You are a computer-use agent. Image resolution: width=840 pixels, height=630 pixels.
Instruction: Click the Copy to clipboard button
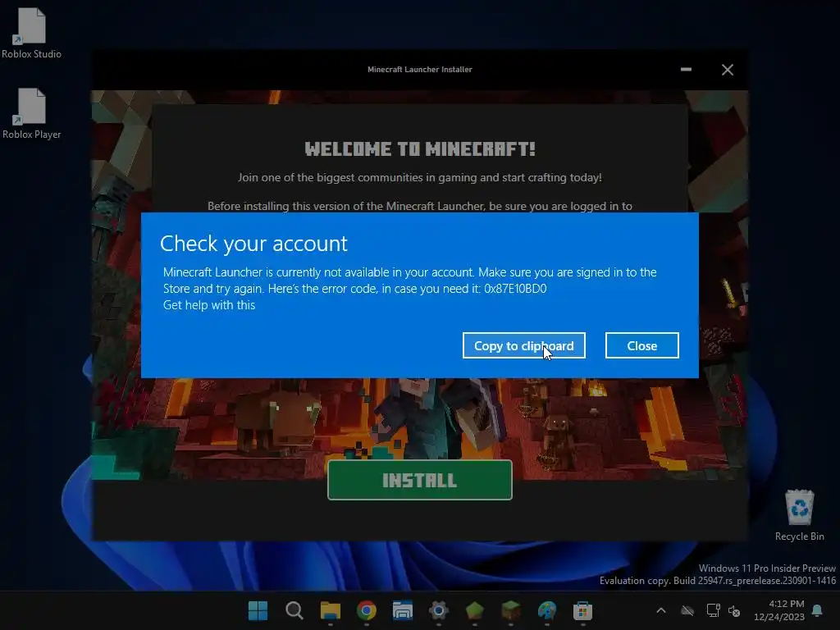tap(524, 345)
